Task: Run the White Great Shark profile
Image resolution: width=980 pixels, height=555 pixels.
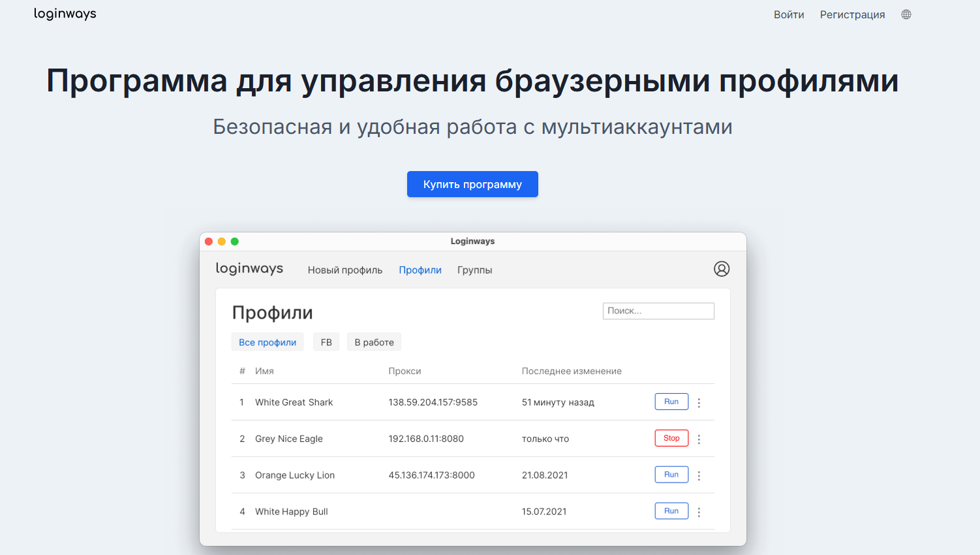Action: pos(671,402)
